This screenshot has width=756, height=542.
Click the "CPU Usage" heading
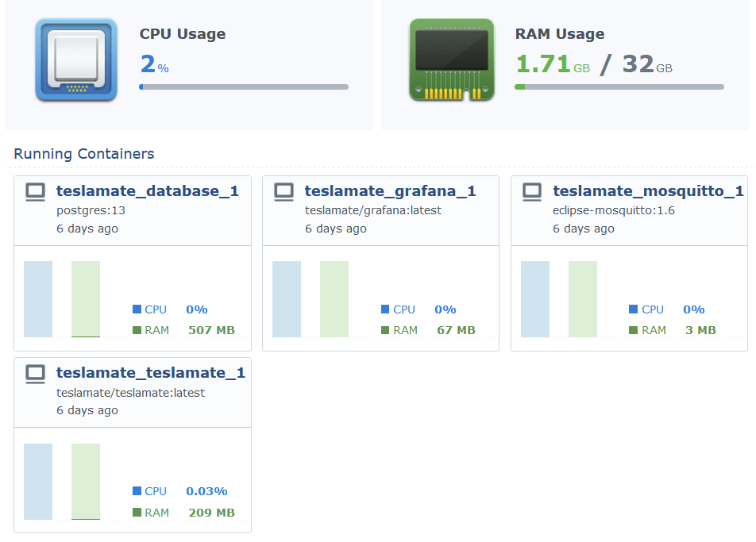coord(183,34)
